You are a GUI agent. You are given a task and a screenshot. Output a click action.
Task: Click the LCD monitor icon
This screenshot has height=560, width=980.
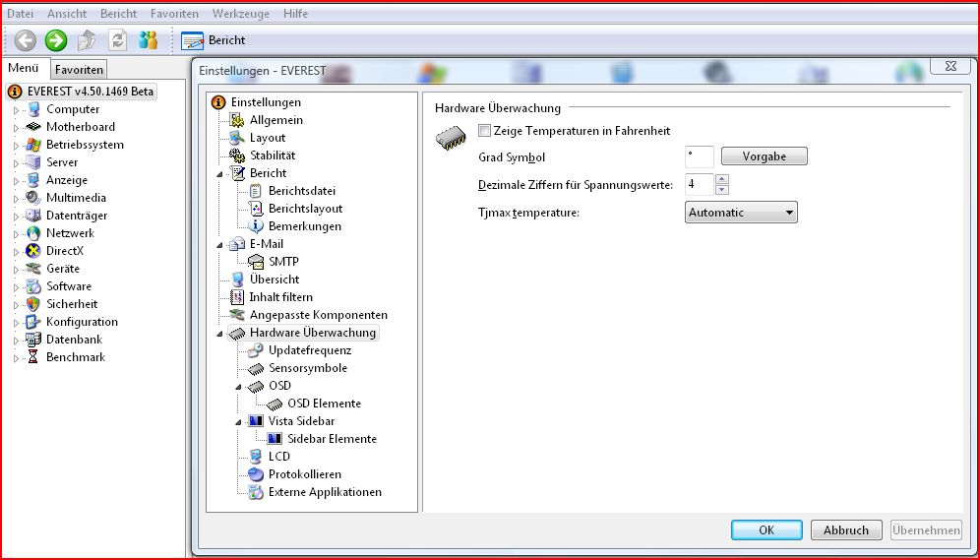pyautogui.click(x=256, y=457)
